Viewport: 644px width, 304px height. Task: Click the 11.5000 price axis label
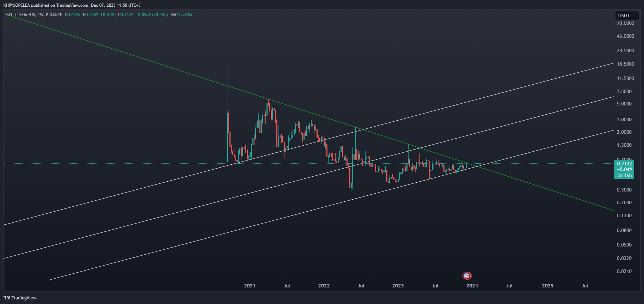625,78
